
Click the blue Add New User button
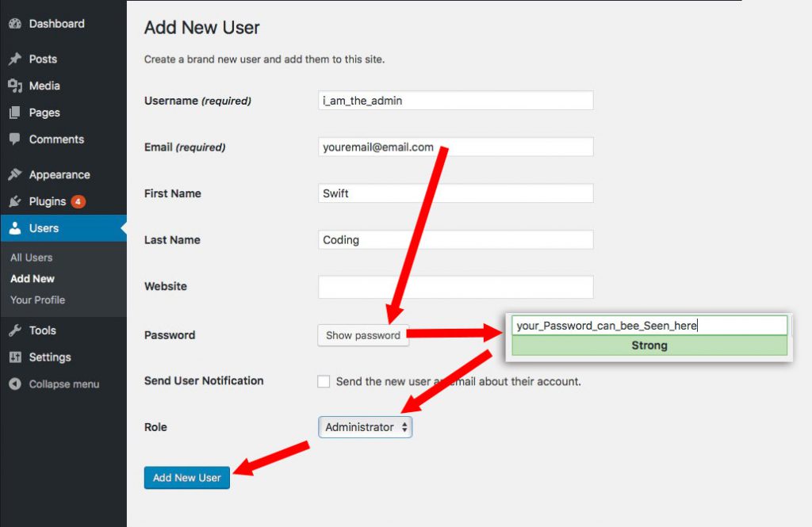186,477
